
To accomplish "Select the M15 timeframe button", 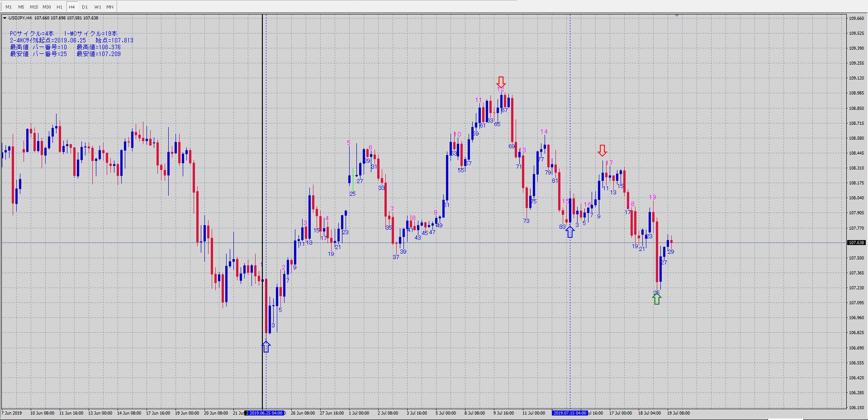I will [x=34, y=7].
